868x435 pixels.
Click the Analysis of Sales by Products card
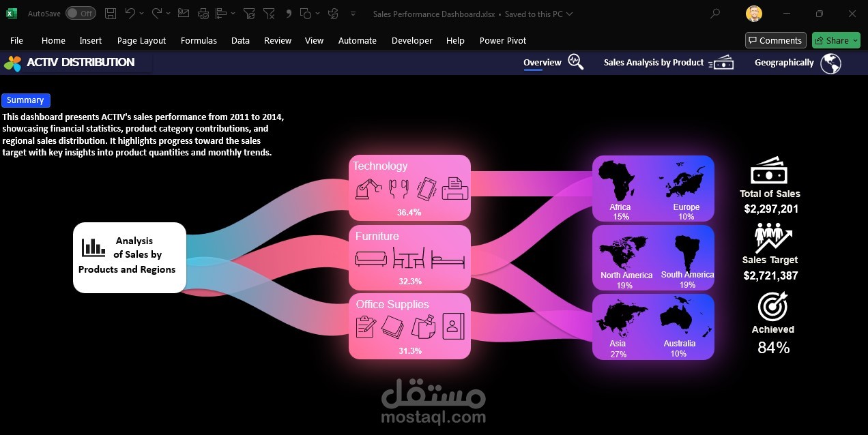click(130, 258)
